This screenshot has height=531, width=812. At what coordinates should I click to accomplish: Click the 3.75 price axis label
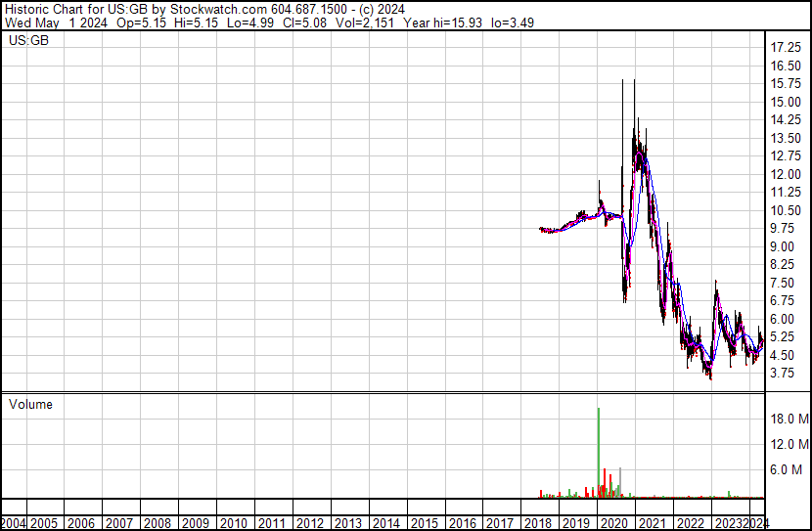click(x=783, y=374)
